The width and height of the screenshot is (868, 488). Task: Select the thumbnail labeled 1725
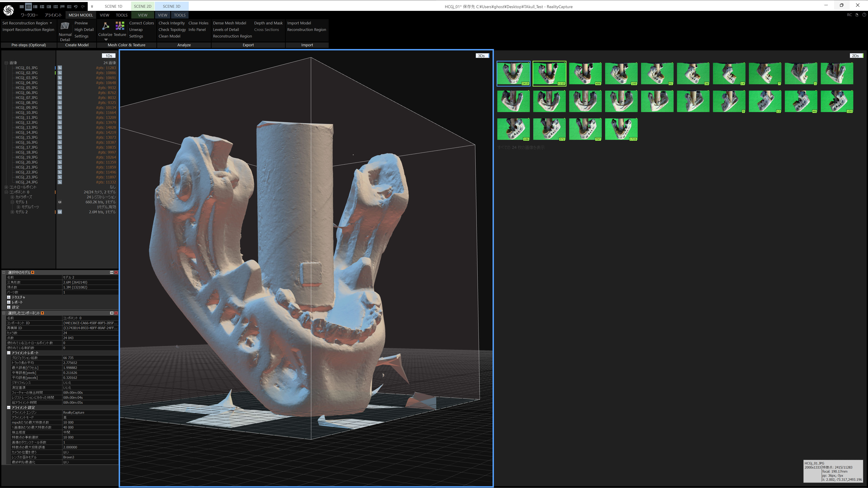(x=621, y=129)
